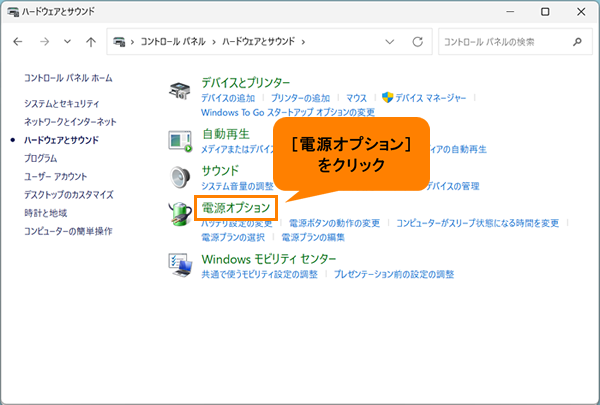Select ハードウェアとサウンド in sidebar
This screenshot has width=600, height=405.
(x=61, y=140)
